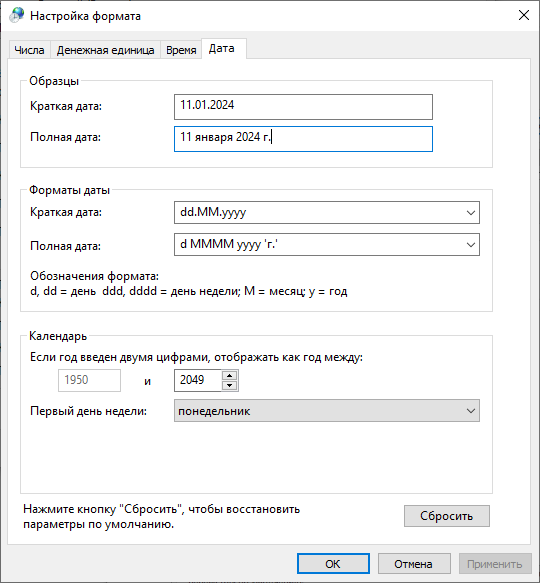The image size is (540, 583).
Task: Expand the Краткая дата format dropdown arrow
Action: 470,213
